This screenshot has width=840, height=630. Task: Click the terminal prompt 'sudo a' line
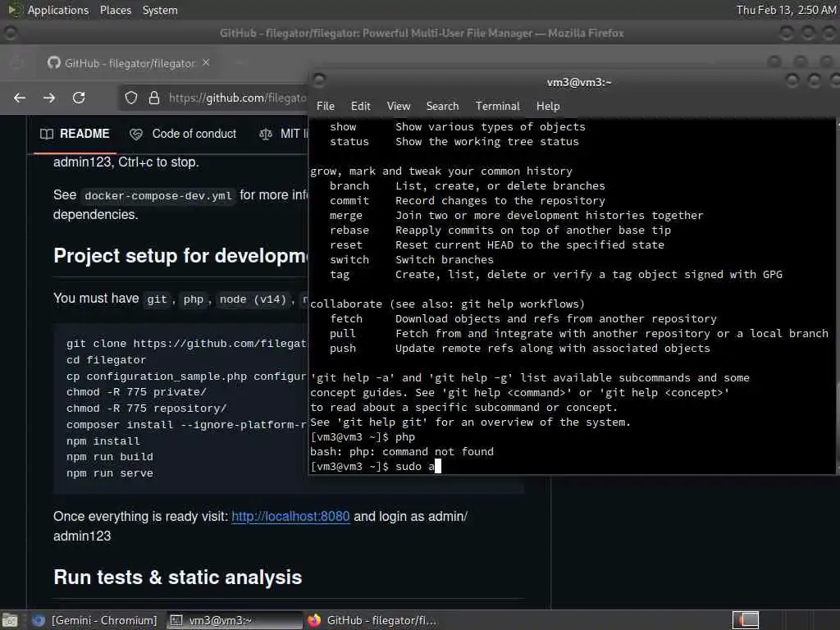(375, 467)
